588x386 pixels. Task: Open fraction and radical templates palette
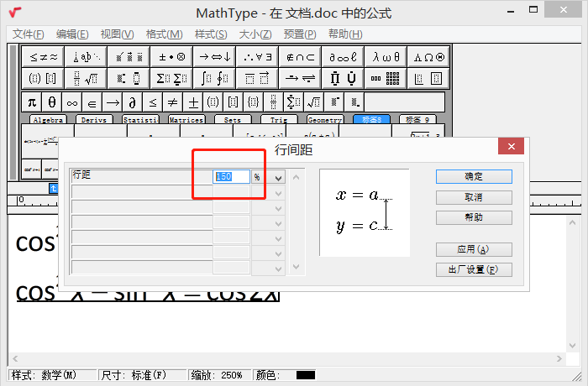pyautogui.click(x=86, y=78)
